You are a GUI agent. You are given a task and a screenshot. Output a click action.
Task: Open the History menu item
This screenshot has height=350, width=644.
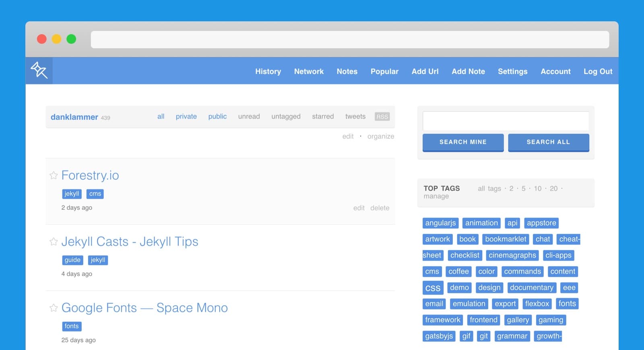point(268,71)
